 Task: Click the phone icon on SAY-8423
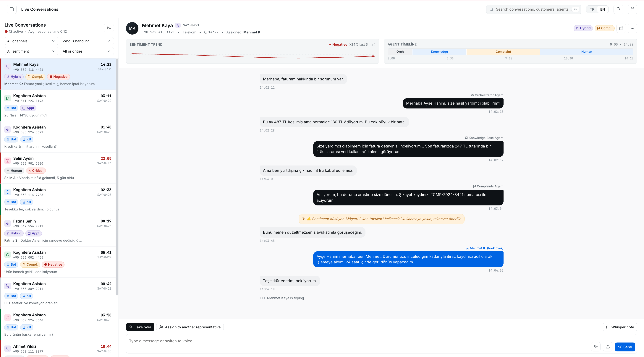click(7, 129)
